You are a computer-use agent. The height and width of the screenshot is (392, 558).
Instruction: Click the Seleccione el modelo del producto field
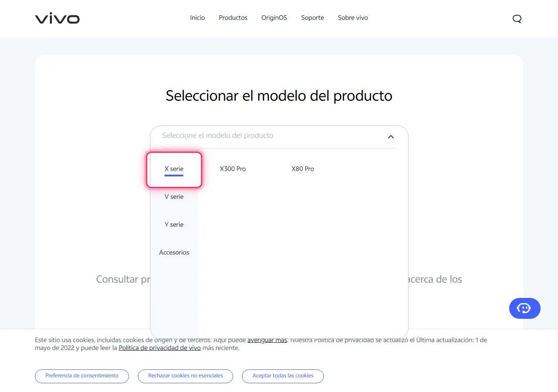click(x=279, y=136)
